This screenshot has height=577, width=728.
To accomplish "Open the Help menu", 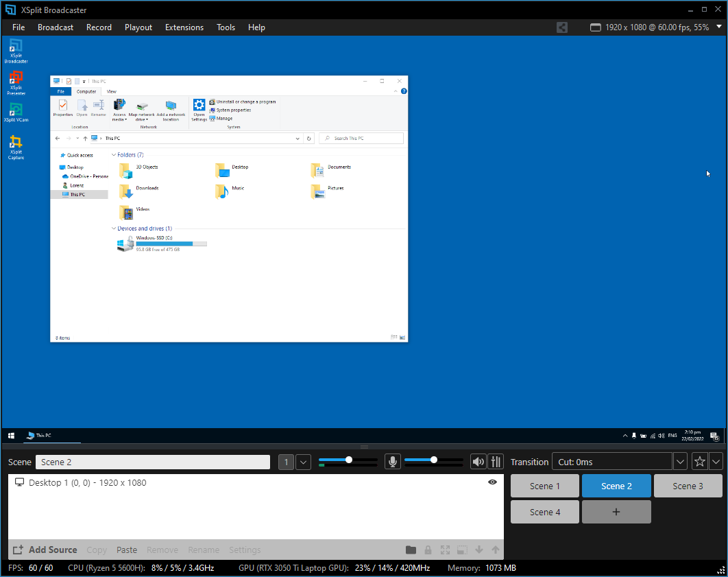I will 256,27.
